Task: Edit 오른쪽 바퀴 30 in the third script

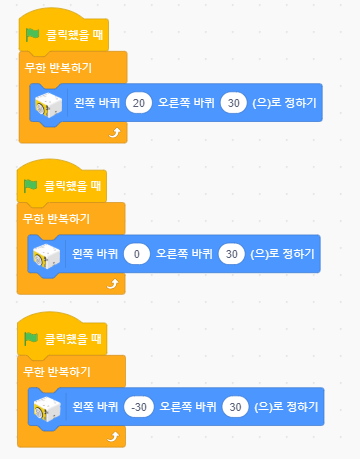Action: click(235, 407)
